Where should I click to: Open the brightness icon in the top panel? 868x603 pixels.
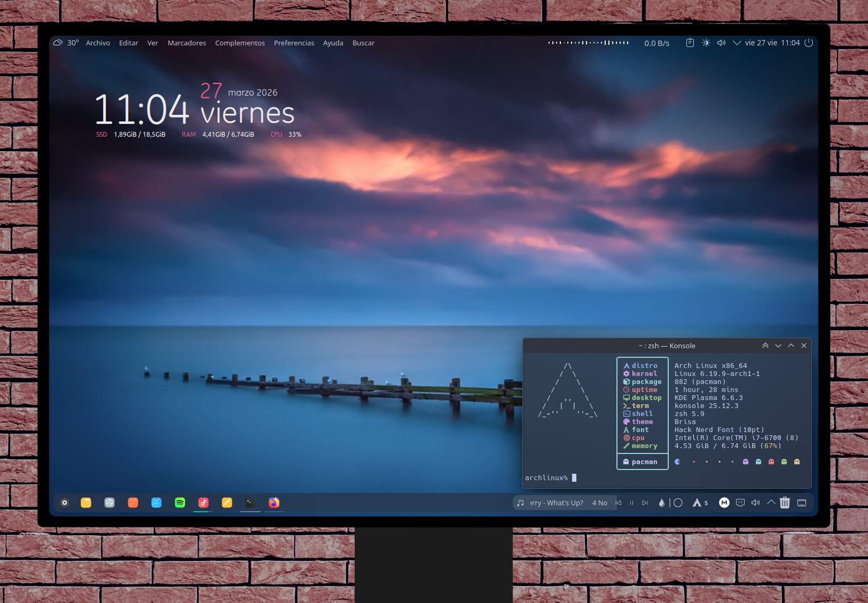pos(706,43)
